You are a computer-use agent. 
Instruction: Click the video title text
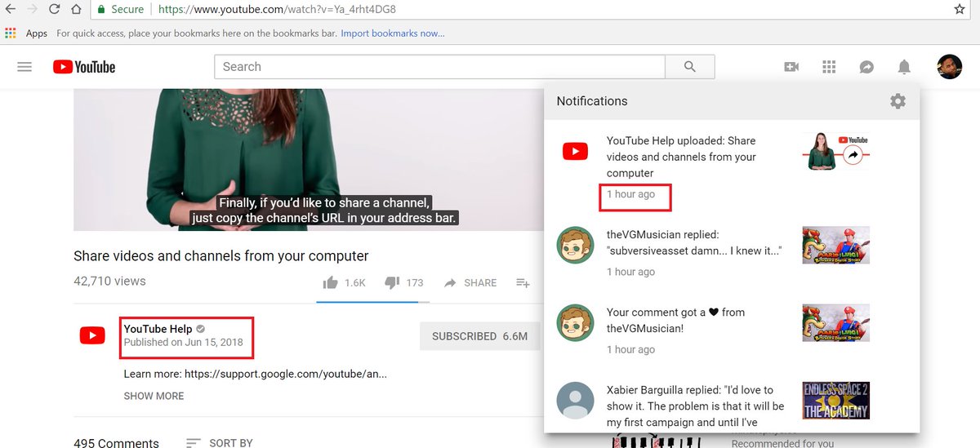coord(221,255)
